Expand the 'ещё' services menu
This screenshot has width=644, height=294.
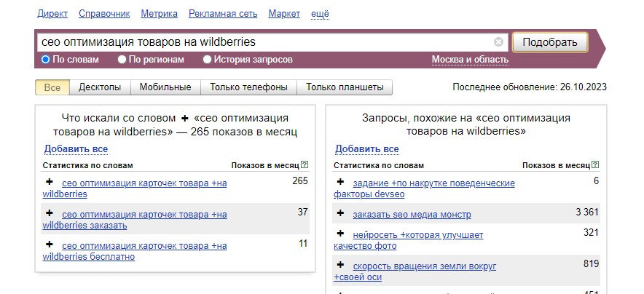(320, 14)
